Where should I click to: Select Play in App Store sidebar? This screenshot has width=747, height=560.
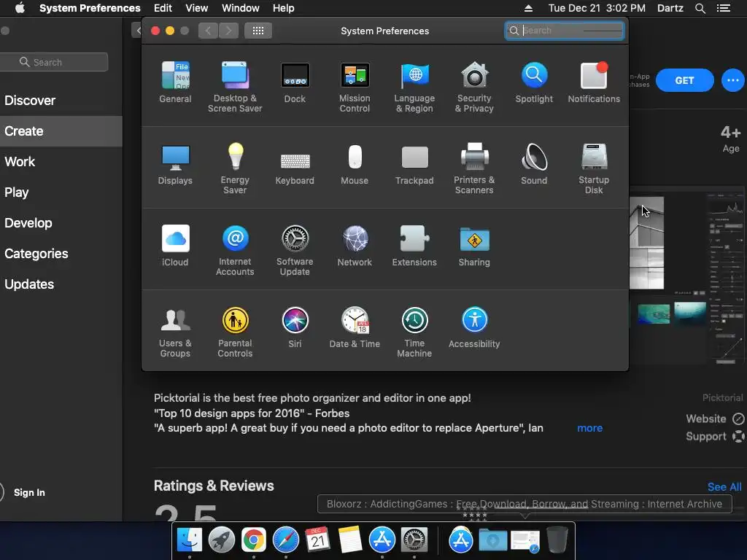pos(17,192)
